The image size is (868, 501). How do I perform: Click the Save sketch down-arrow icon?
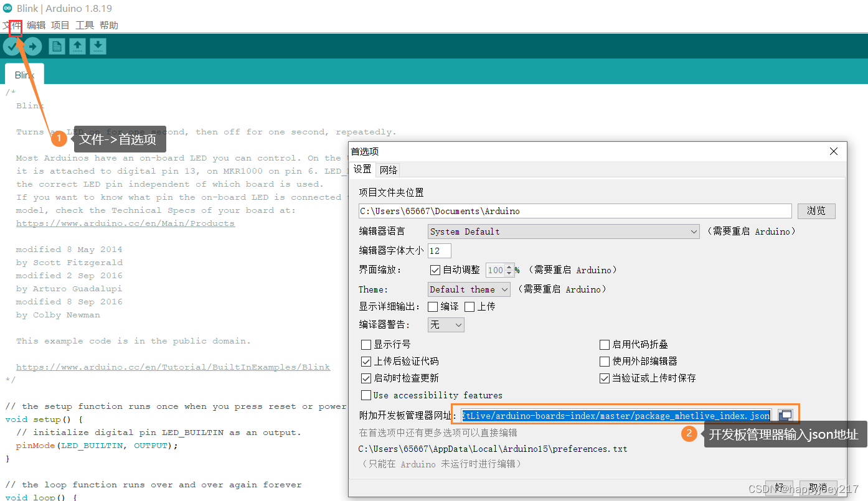[x=98, y=46]
